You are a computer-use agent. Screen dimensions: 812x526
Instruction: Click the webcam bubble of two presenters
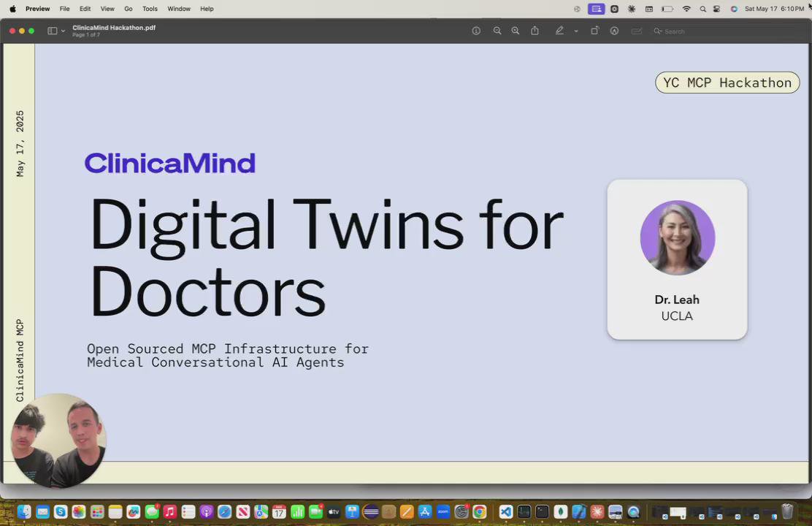pos(58,441)
